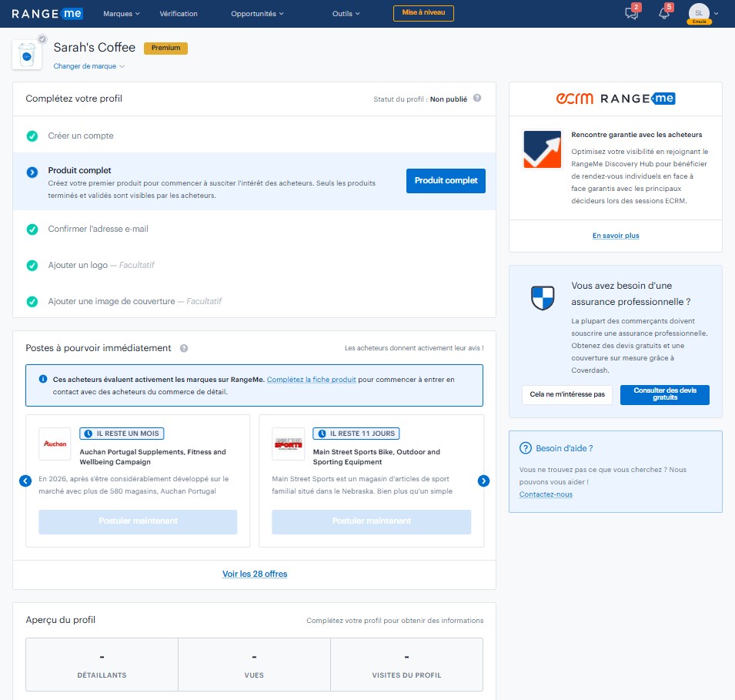The height and width of the screenshot is (700, 735).
Task: Click the blue Produit complet button
Action: (446, 181)
